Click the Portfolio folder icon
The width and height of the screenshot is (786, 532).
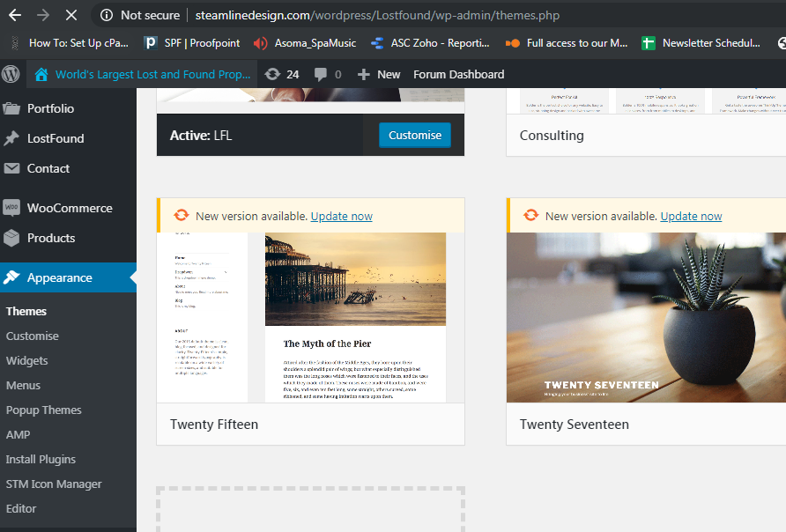click(x=11, y=108)
